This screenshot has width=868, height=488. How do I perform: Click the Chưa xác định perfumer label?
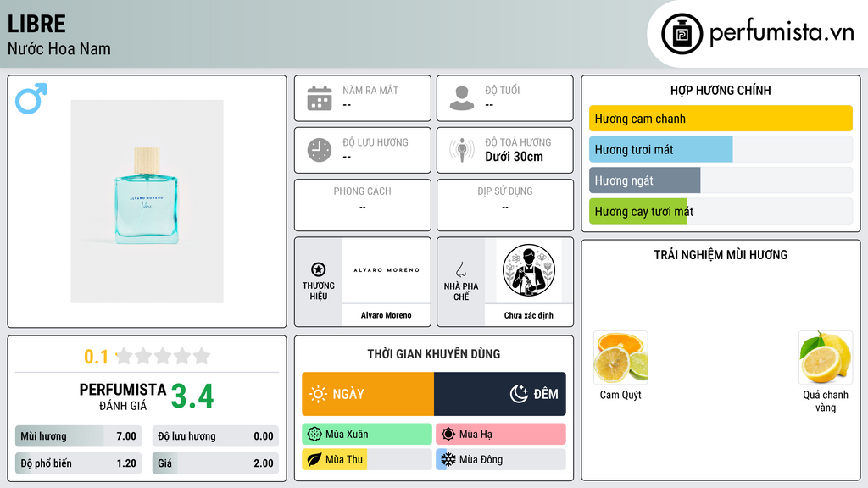[x=529, y=315]
